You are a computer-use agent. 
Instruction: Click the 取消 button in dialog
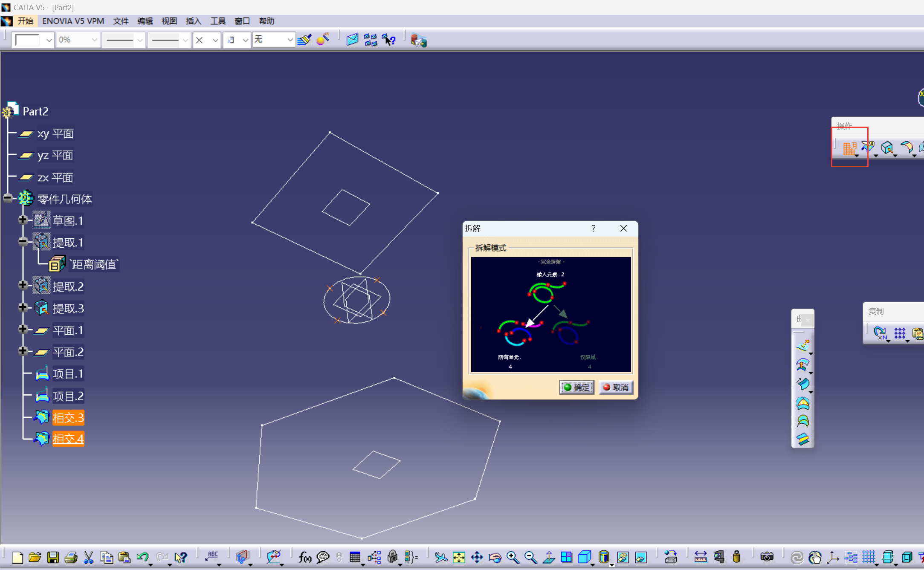click(616, 387)
